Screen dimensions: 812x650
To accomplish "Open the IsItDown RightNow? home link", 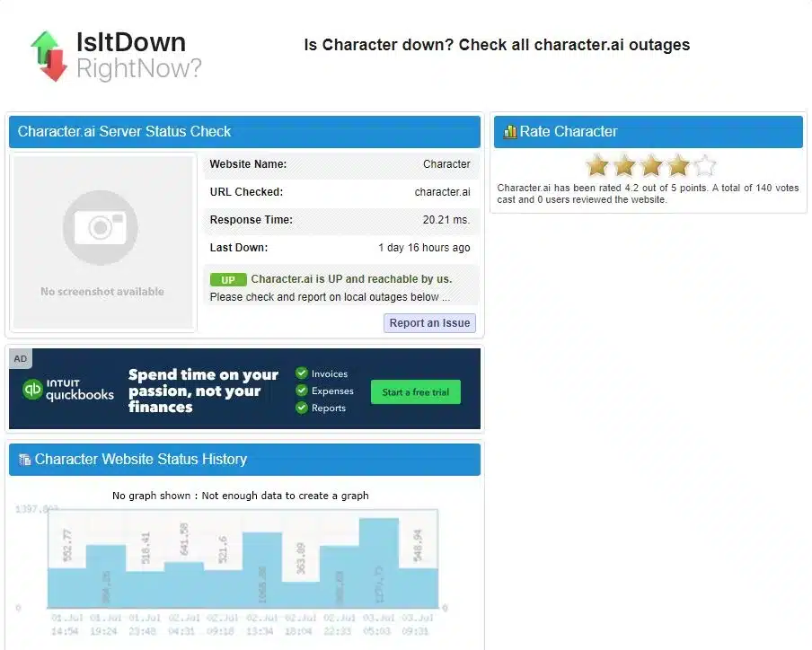I will pyautogui.click(x=137, y=55).
